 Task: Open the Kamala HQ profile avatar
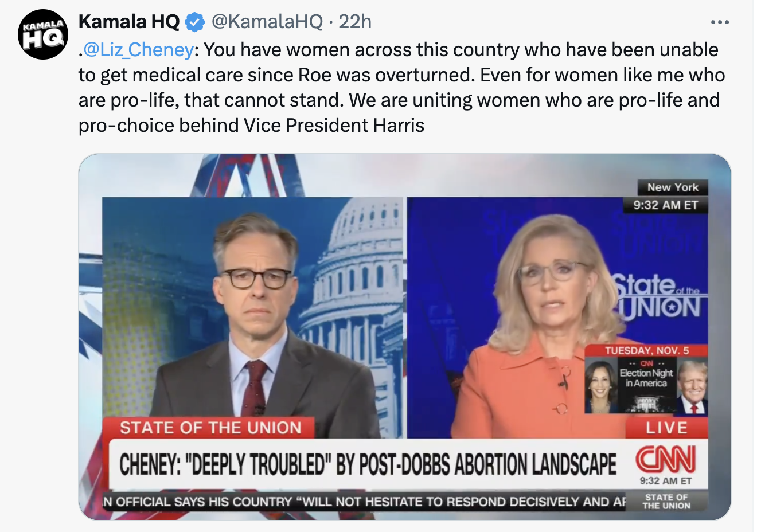point(43,34)
